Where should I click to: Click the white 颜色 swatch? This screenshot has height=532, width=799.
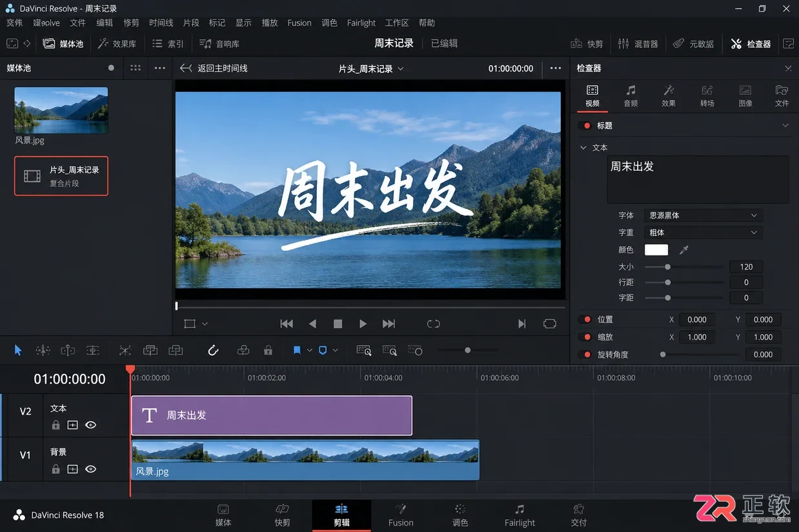point(656,250)
